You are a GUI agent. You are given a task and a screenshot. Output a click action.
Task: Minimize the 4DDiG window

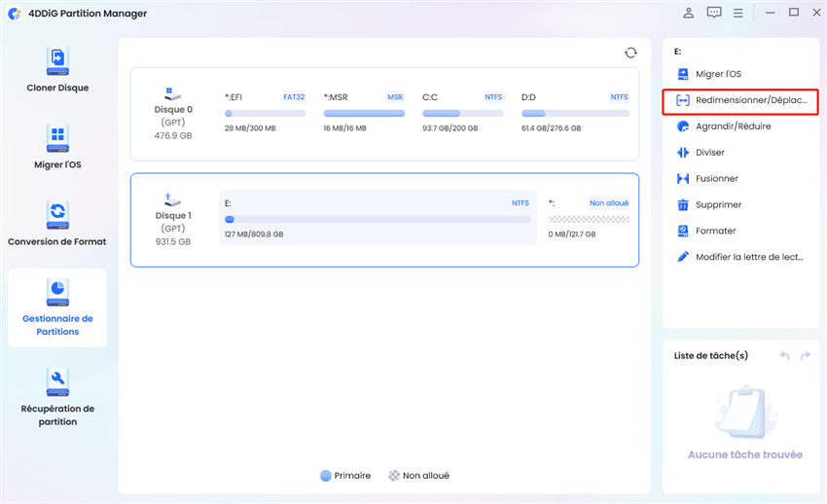click(770, 13)
